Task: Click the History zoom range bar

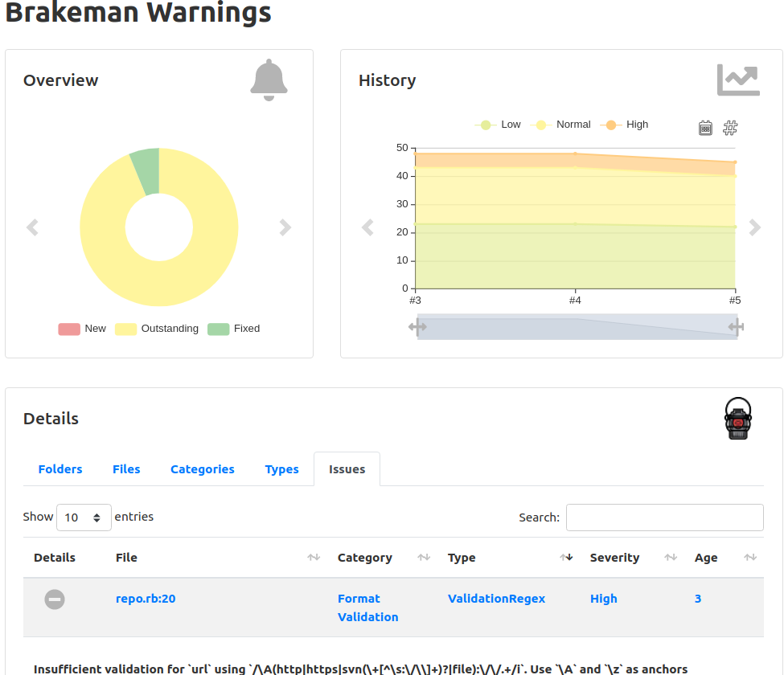Action: click(577, 327)
